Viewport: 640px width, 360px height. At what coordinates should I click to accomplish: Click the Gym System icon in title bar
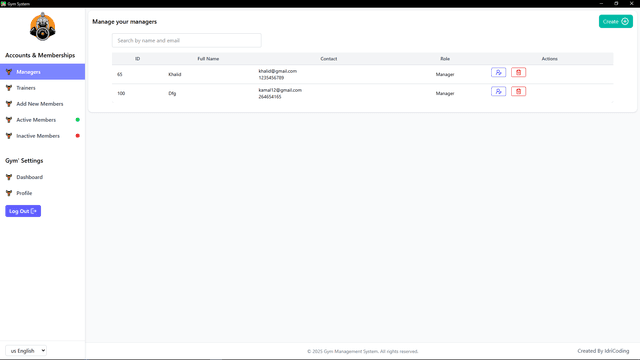pyautogui.click(x=3, y=3)
